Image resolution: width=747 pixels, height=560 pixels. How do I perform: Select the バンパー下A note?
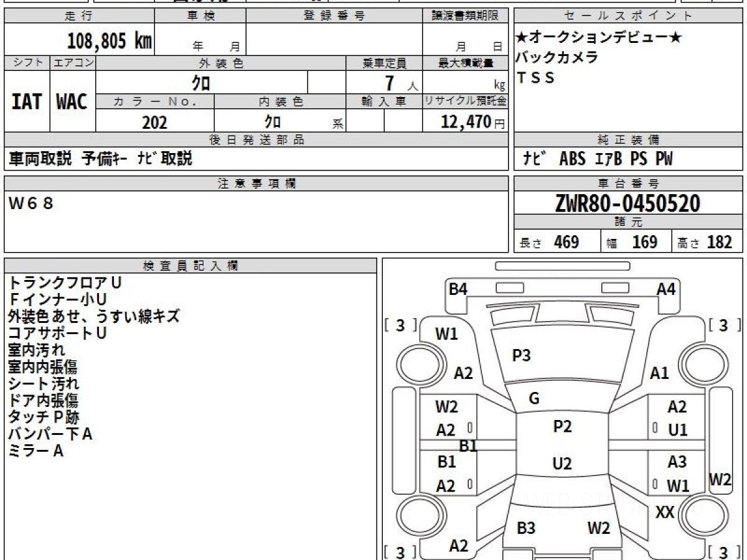[50, 434]
